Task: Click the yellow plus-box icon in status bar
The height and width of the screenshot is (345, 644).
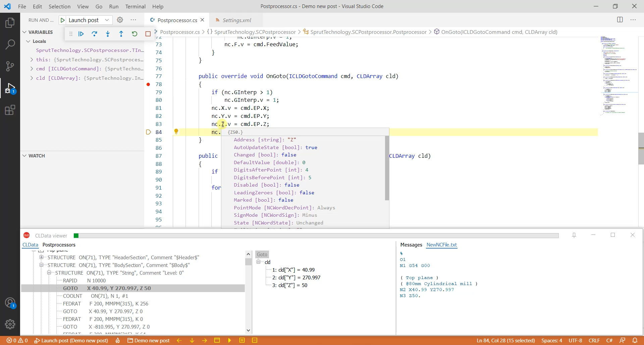Action: click(x=242, y=340)
